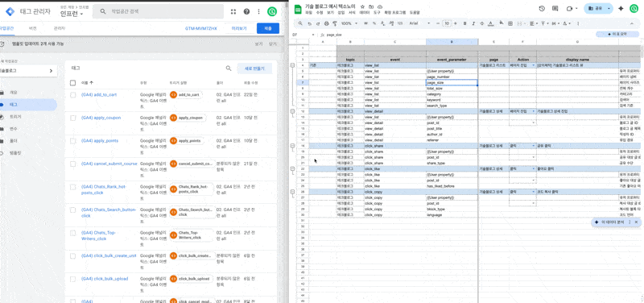Click Tag Manager account avatar

(272, 11)
